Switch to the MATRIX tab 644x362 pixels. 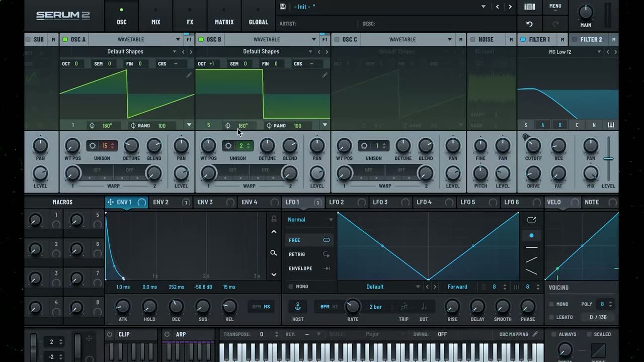pos(224,16)
